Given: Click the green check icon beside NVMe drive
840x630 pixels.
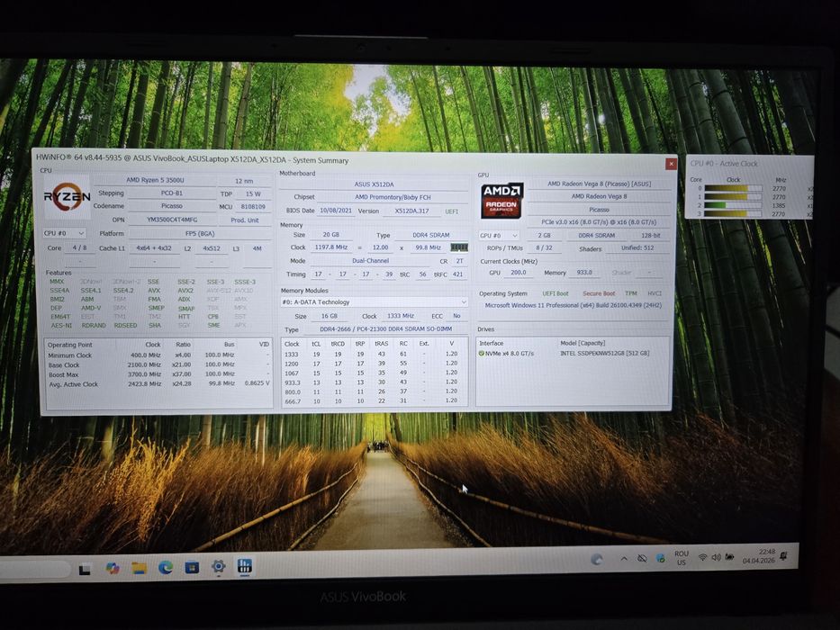Looking at the screenshot, I should 481,354.
